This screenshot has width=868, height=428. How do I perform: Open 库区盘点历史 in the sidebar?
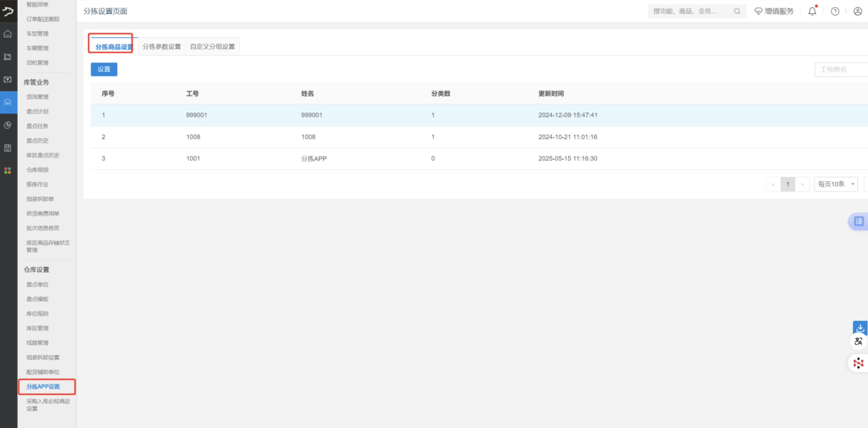click(43, 155)
